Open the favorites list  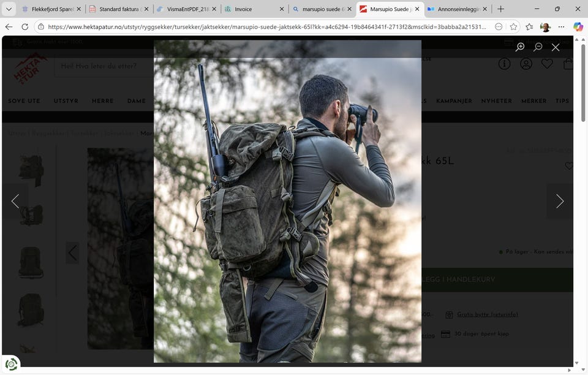529,26
